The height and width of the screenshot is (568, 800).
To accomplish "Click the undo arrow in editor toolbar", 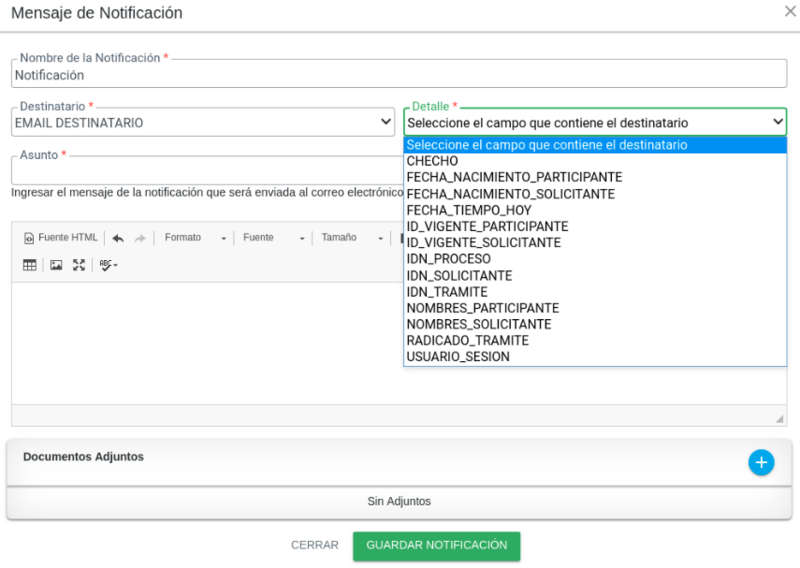I will pyautogui.click(x=118, y=238).
